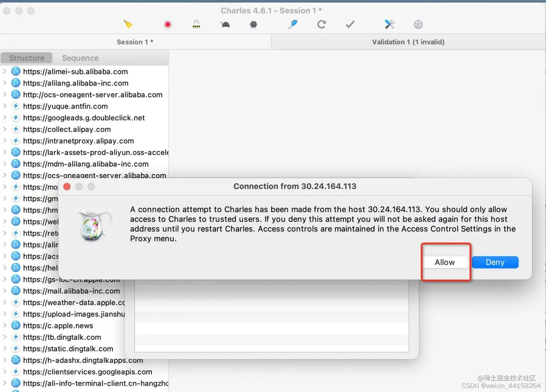Toggle the turtle Throttling icon
The image size is (546, 392).
[225, 24]
